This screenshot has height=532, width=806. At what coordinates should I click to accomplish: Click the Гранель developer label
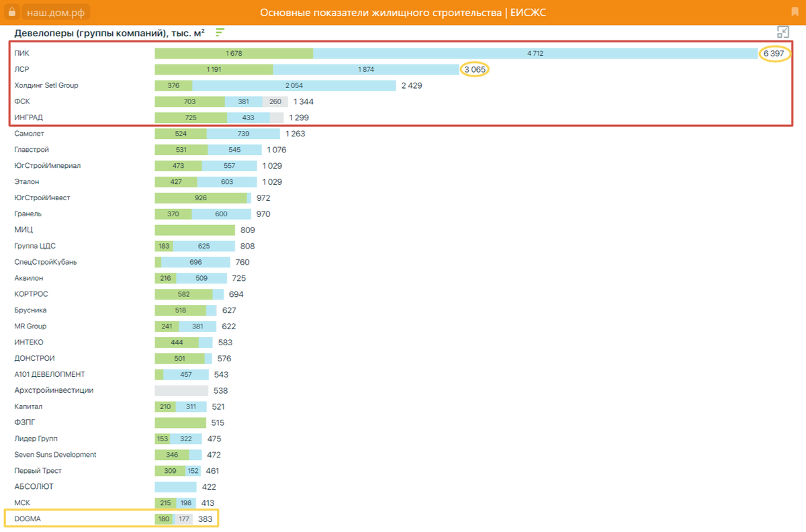coord(28,214)
